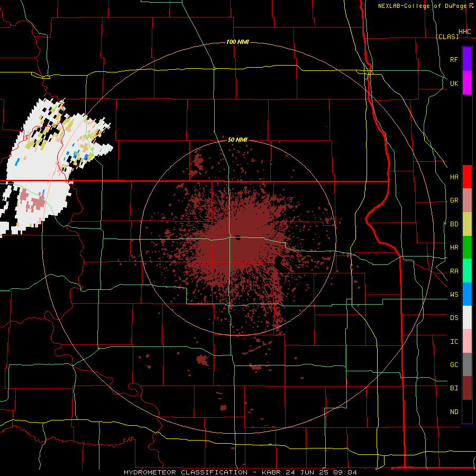Click the 'HA' legend label
476x476 pixels.
(x=454, y=177)
